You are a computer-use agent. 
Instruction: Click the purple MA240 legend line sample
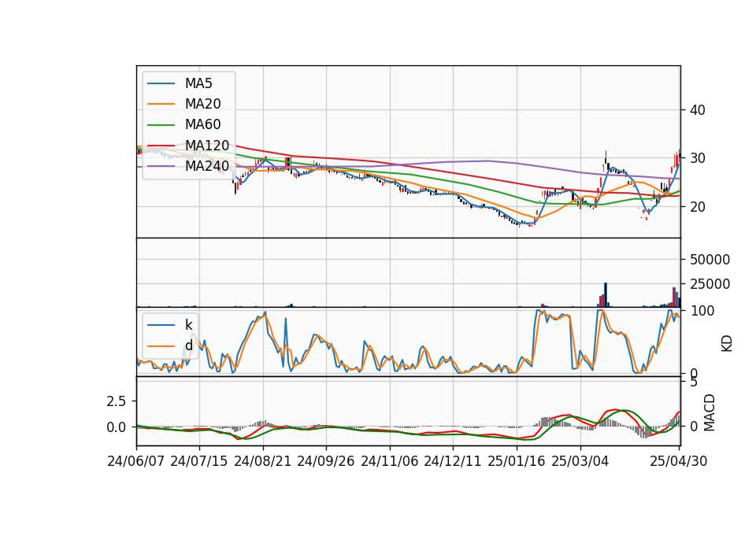coord(161,166)
